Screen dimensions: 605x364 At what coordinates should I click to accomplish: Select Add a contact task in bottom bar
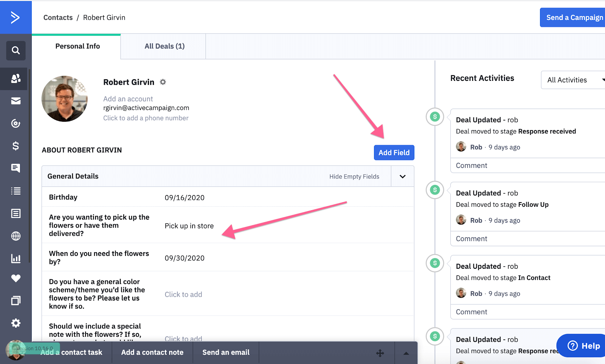pos(71,352)
